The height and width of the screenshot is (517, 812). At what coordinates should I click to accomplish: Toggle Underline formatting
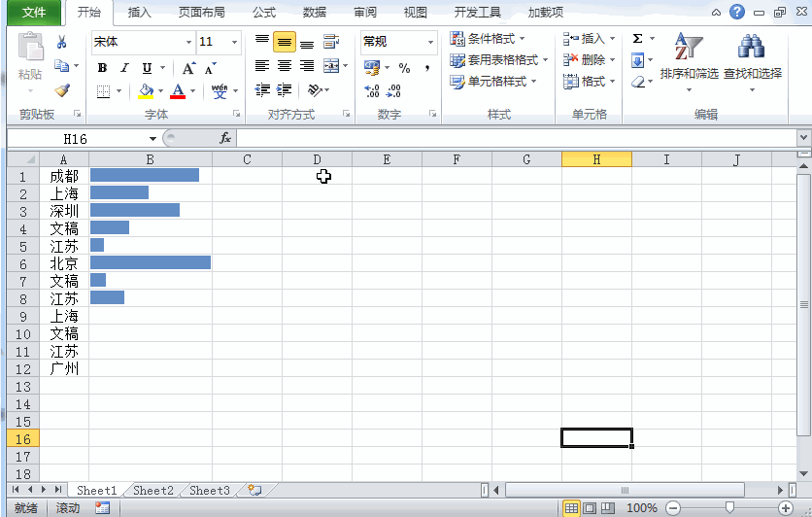pos(147,68)
